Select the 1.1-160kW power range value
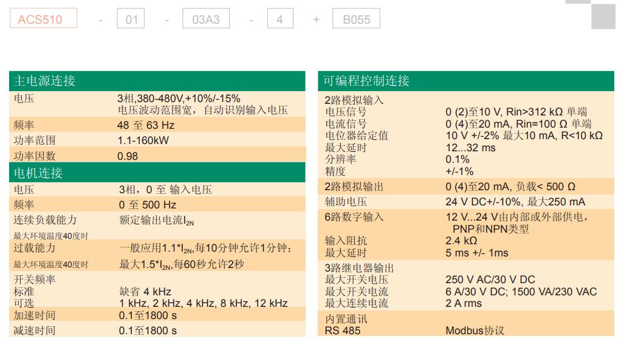Screen dimensions: 624x364 click(x=143, y=140)
